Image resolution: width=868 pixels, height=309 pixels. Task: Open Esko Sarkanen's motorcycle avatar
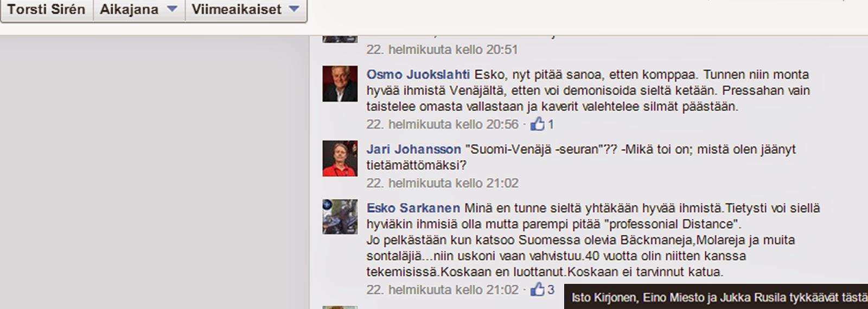pyautogui.click(x=340, y=217)
